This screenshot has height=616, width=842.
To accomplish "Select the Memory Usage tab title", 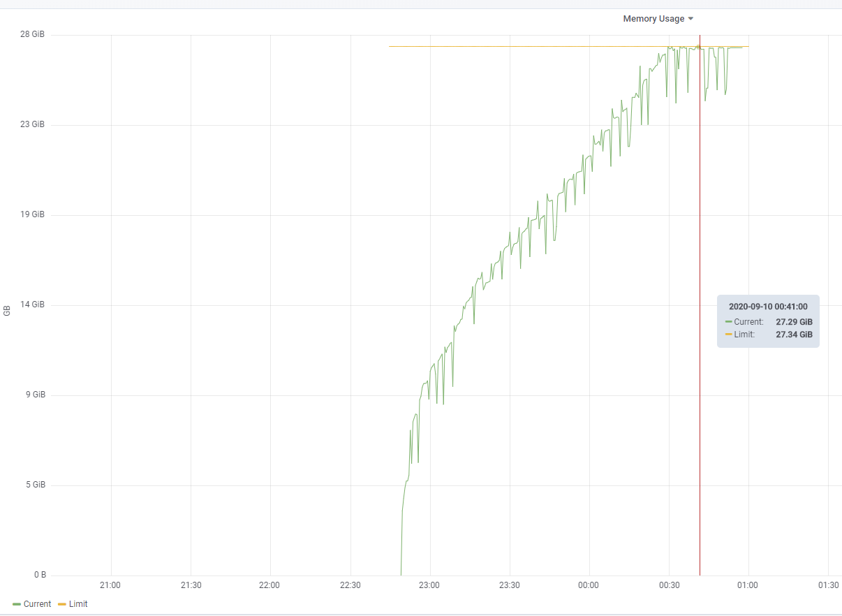I will click(653, 18).
